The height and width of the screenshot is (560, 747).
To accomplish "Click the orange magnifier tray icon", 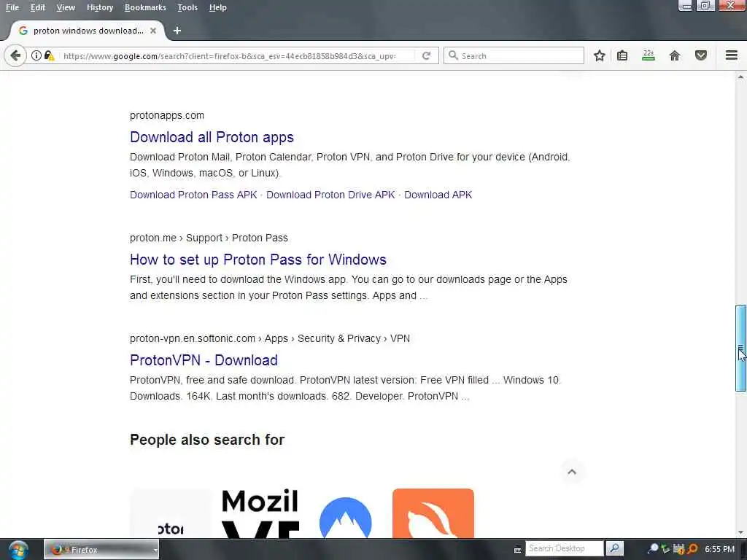I will click(692, 549).
